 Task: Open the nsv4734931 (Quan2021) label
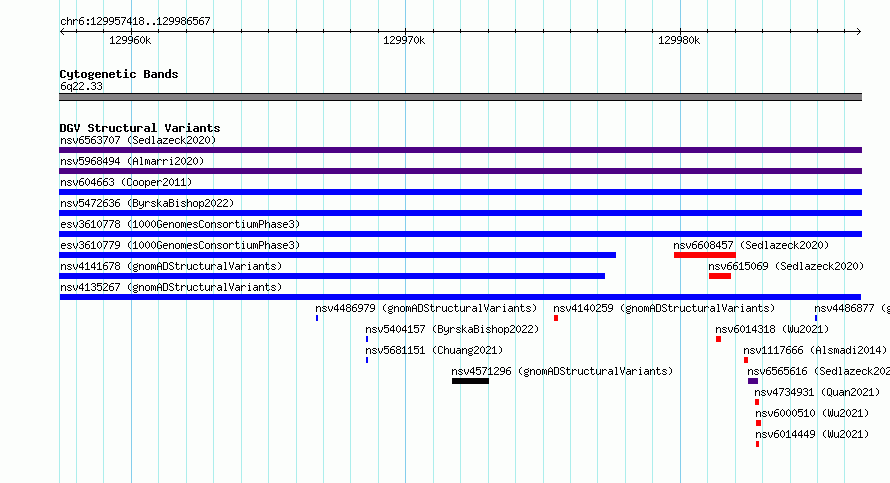pos(817,392)
